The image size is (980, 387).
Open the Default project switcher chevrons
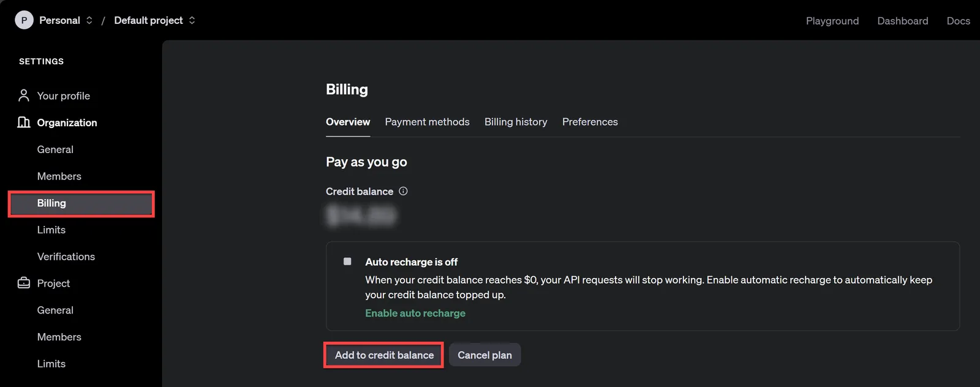coord(192,20)
